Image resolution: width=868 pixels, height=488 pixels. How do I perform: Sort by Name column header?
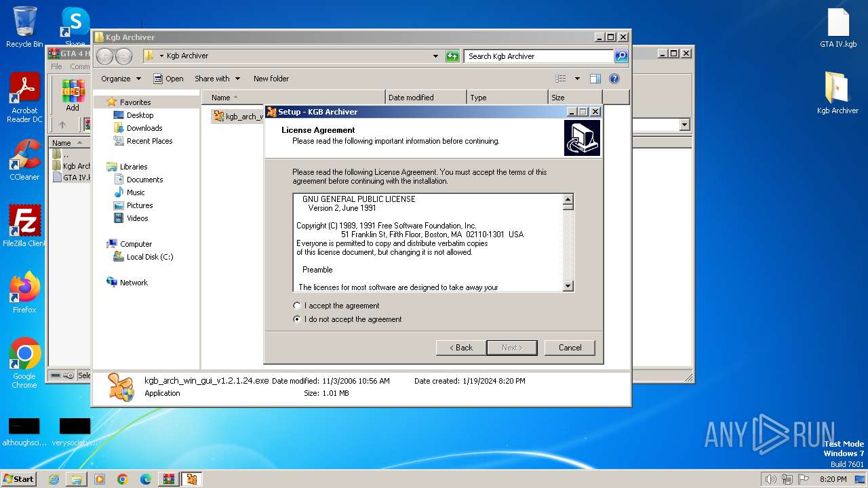tap(293, 98)
